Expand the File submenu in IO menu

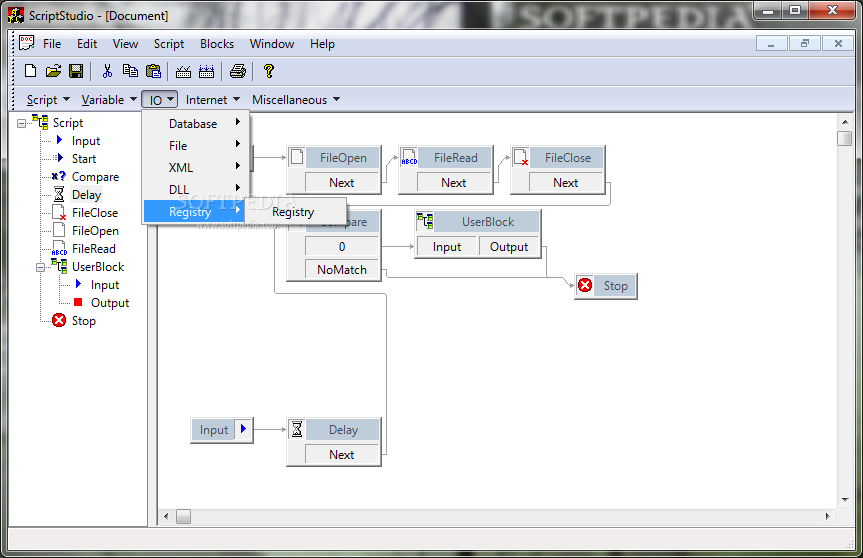click(x=196, y=145)
